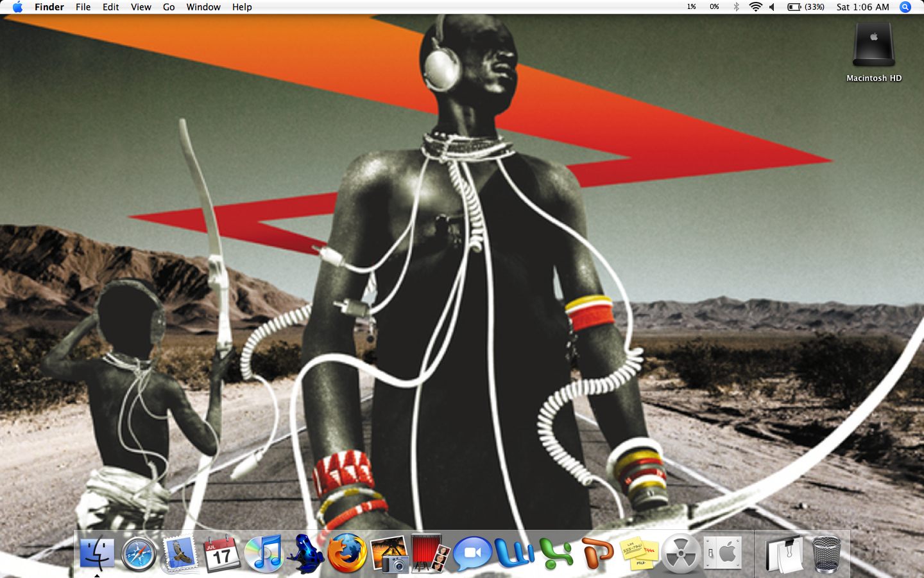
Task: Open Finder from the Dock
Action: click(x=98, y=553)
